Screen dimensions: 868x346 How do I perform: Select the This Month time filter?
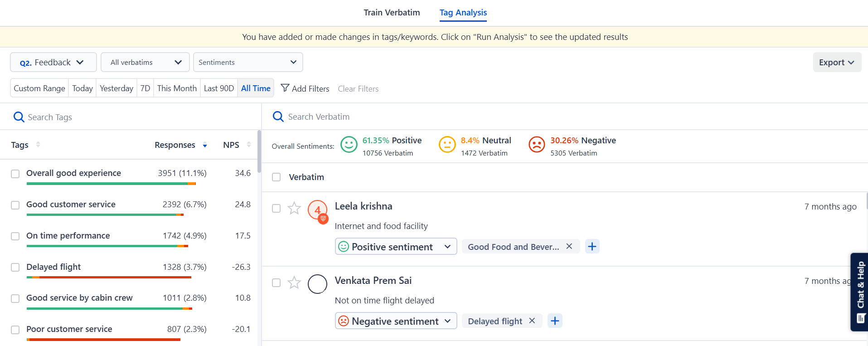click(x=177, y=88)
